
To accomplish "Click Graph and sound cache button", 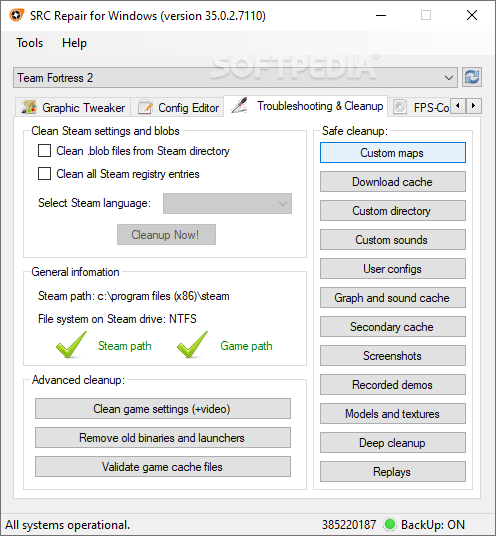I will pyautogui.click(x=393, y=298).
